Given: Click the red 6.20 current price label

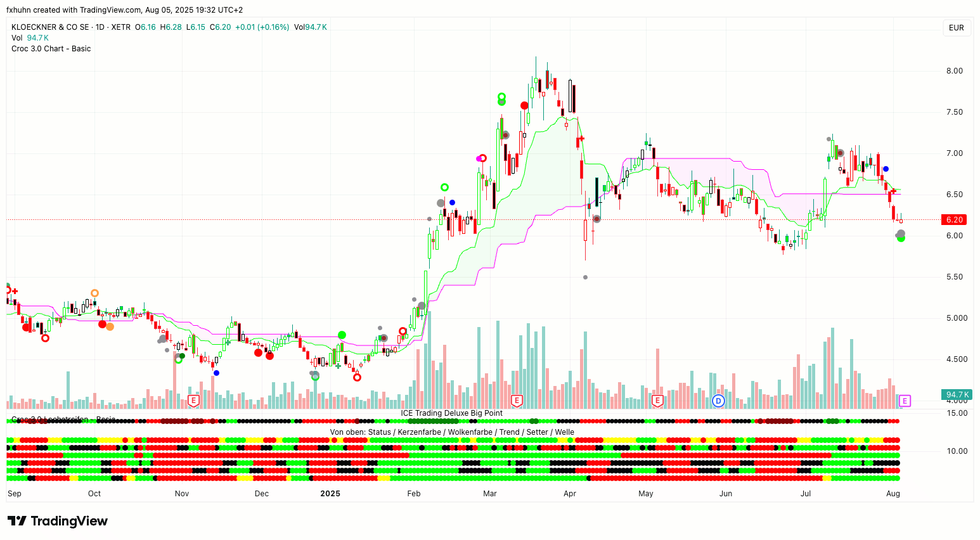Looking at the screenshot, I should point(954,220).
